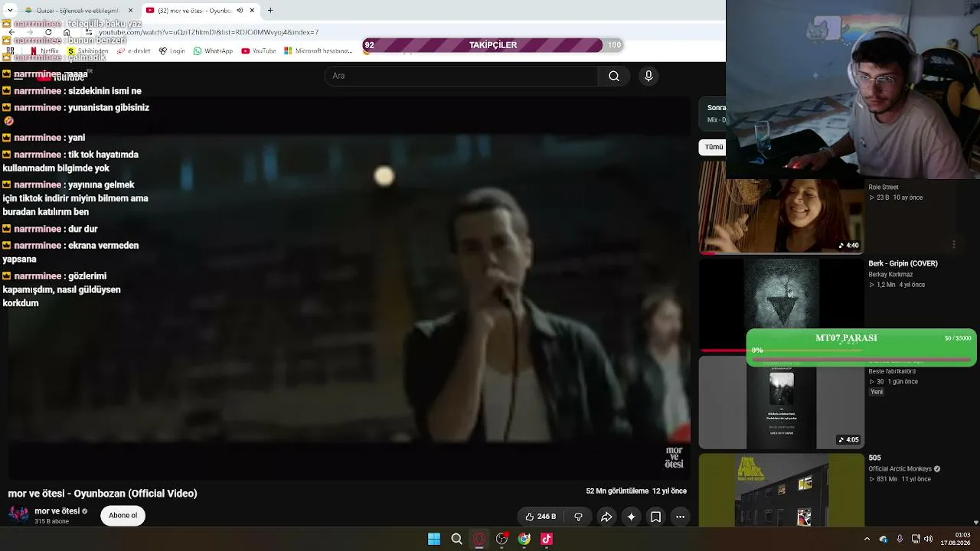Open Windows taskbar search

[x=457, y=539]
